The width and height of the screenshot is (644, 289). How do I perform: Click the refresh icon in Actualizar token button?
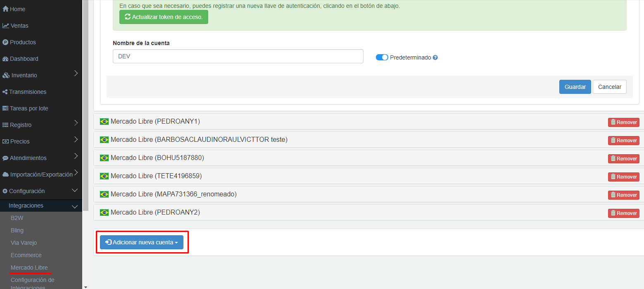click(128, 17)
